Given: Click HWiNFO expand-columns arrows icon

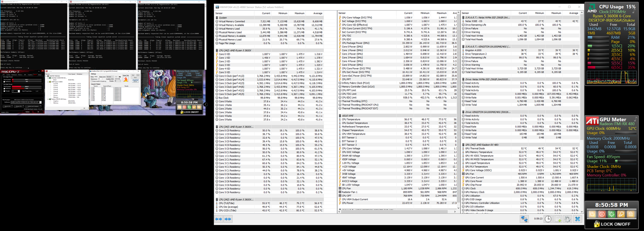Looking at the screenshot, I should click(x=218, y=219).
